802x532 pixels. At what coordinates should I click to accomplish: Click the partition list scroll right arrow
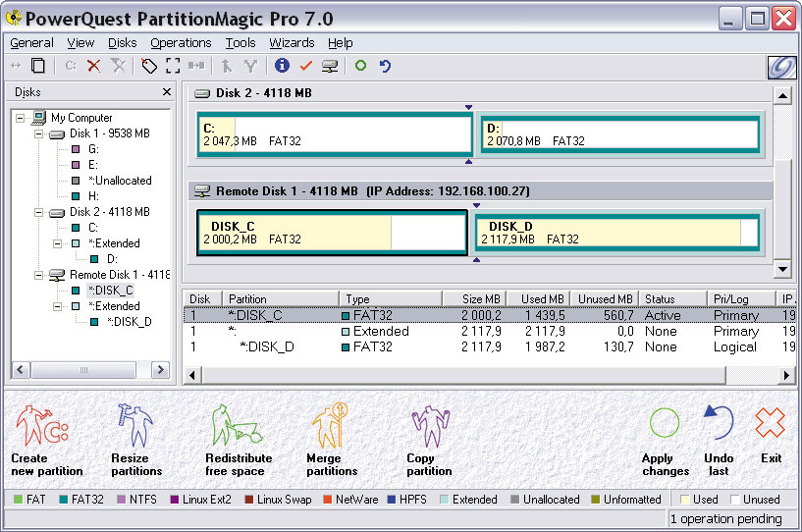point(786,376)
